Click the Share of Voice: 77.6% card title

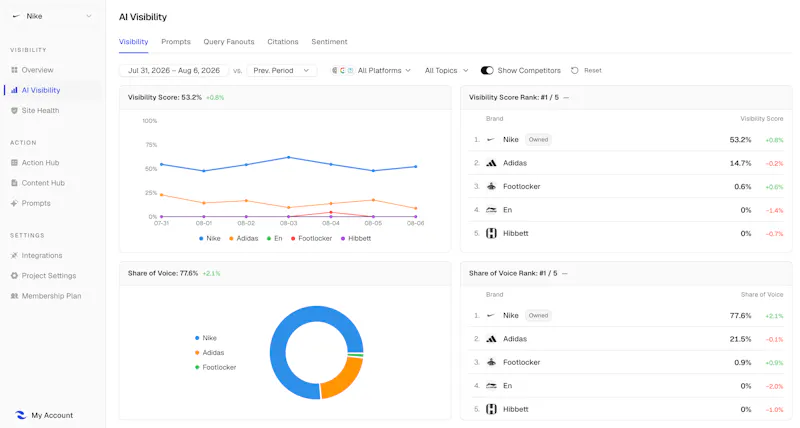[163, 273]
